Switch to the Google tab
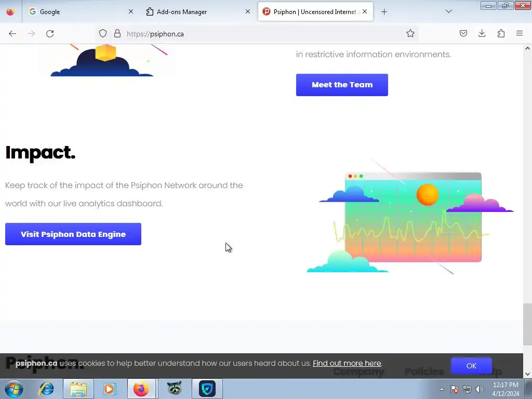Screen dimensions: 532x399 coord(81,12)
